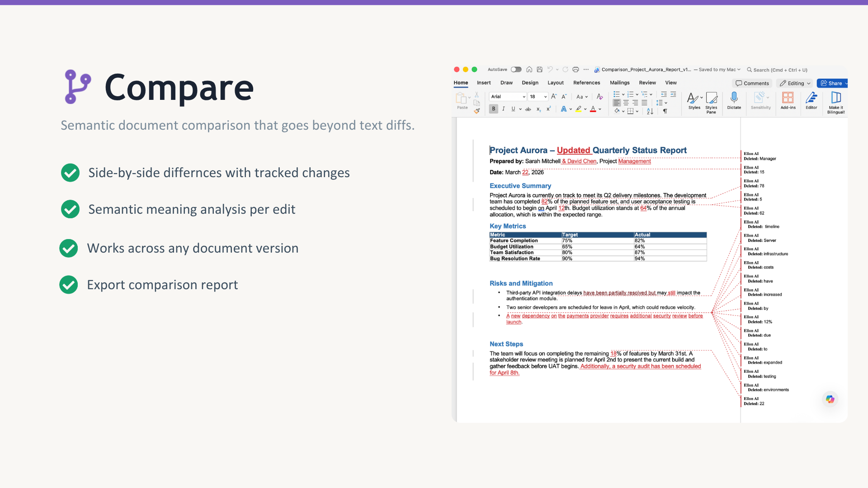Viewport: 868px width, 488px height.
Task: Expand the Editing mode dropdown
Action: pos(795,83)
